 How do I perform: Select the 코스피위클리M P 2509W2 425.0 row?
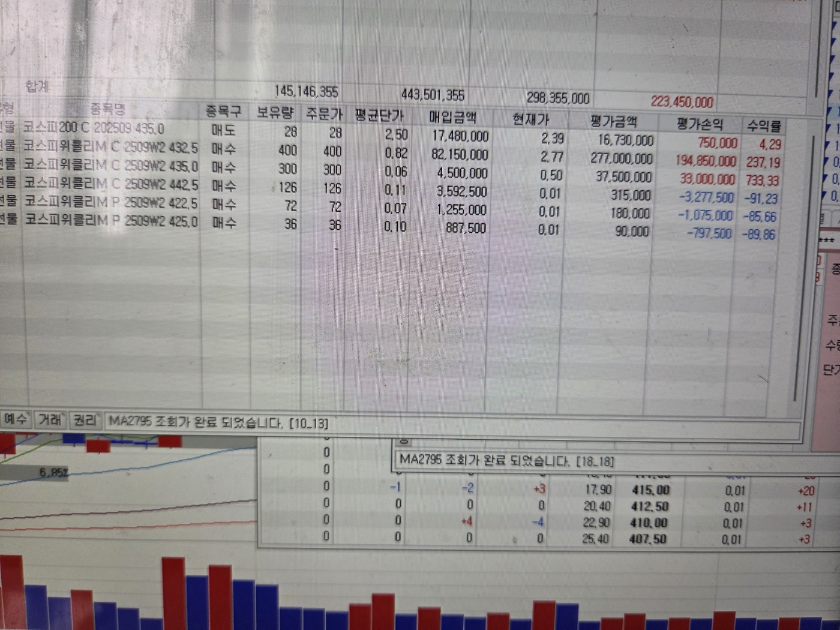tap(390, 226)
